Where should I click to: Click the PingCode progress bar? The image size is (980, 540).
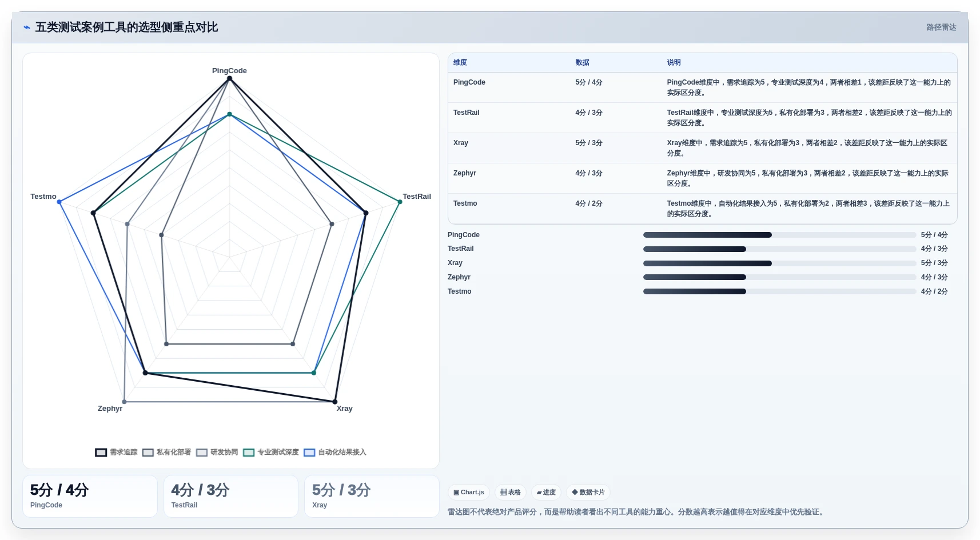tap(779, 235)
